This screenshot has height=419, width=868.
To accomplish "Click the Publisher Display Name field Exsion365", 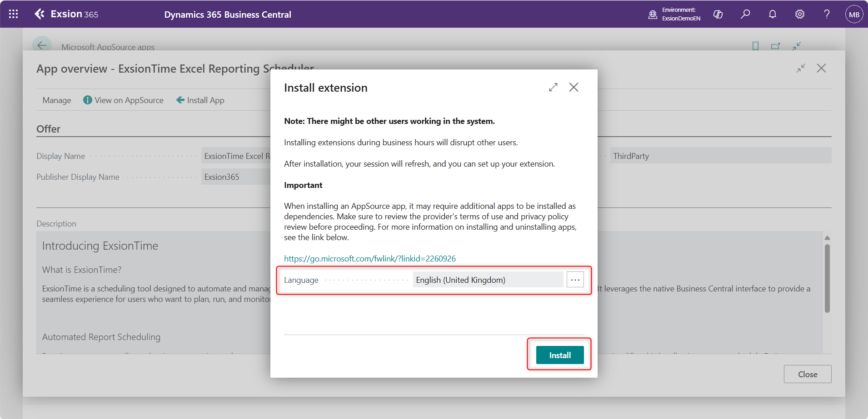I will (x=236, y=177).
